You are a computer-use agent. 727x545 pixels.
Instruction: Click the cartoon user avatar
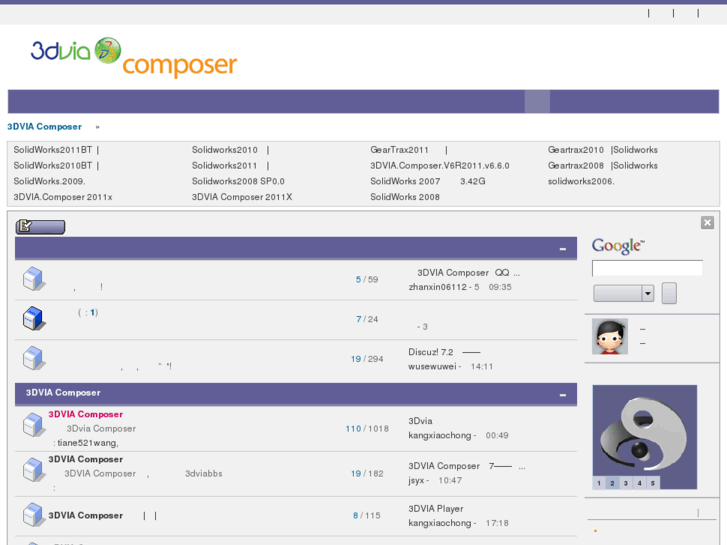[x=610, y=336]
